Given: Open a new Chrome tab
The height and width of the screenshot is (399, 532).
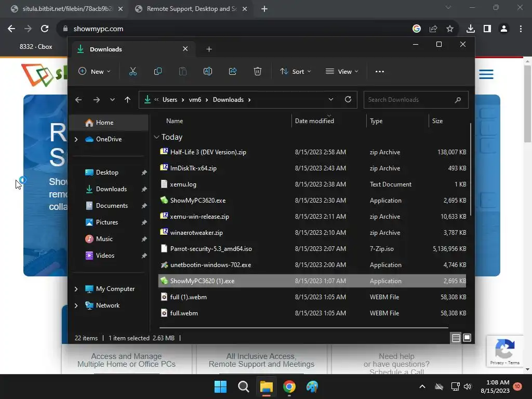Looking at the screenshot, I should tap(264, 9).
